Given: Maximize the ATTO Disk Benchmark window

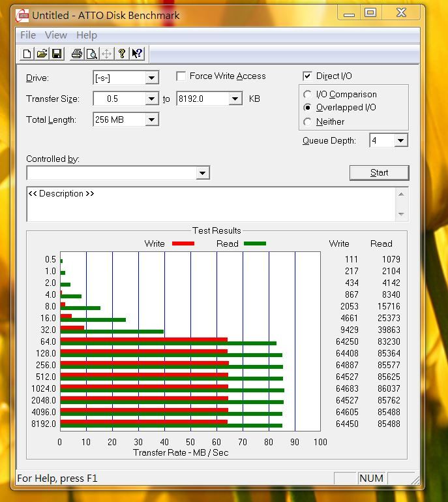Looking at the screenshot, I should (x=370, y=13).
